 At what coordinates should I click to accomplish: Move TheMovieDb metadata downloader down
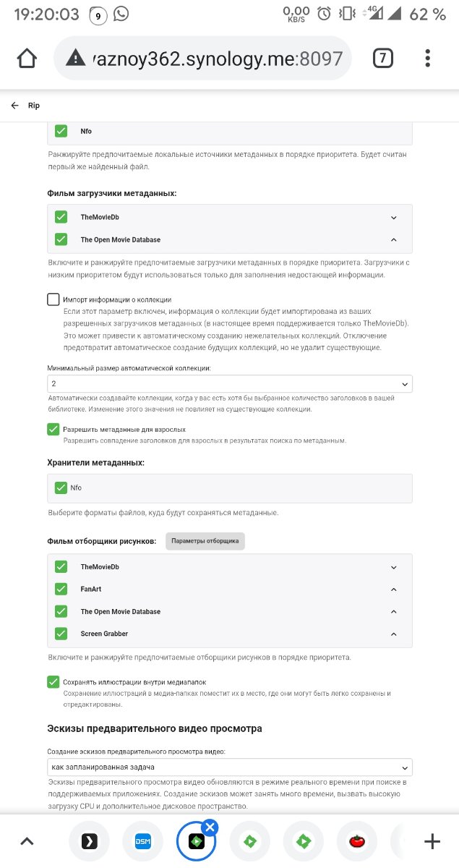(393, 217)
